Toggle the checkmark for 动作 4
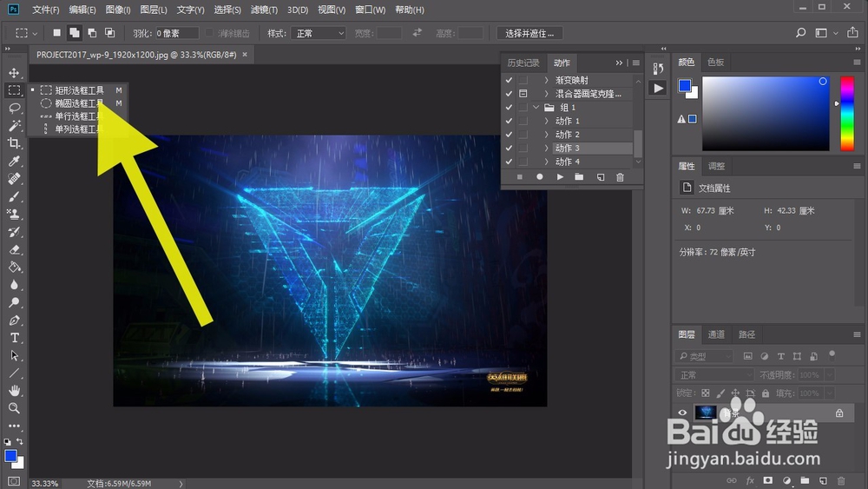868x489 pixels. click(x=509, y=162)
